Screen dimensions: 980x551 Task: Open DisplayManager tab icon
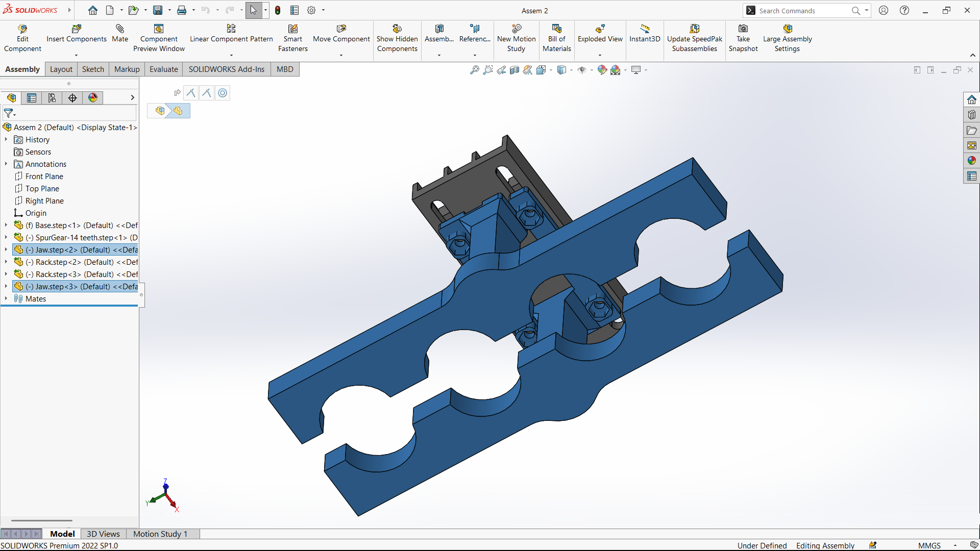pos(93,98)
